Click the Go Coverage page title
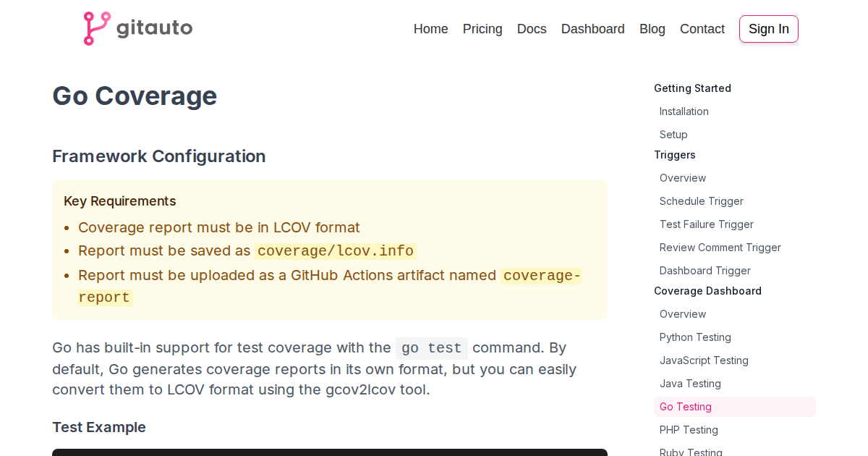Screen dimensions: 868x456 (135, 96)
